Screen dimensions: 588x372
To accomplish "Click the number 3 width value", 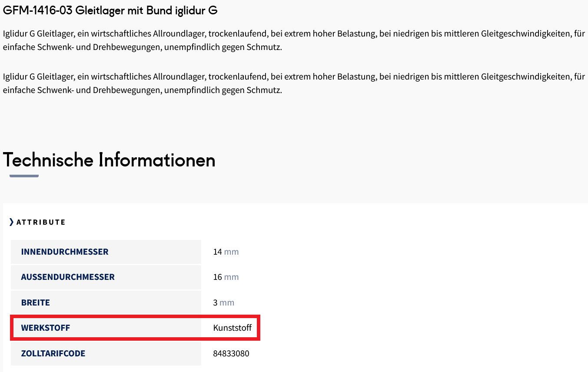I will pos(215,302).
